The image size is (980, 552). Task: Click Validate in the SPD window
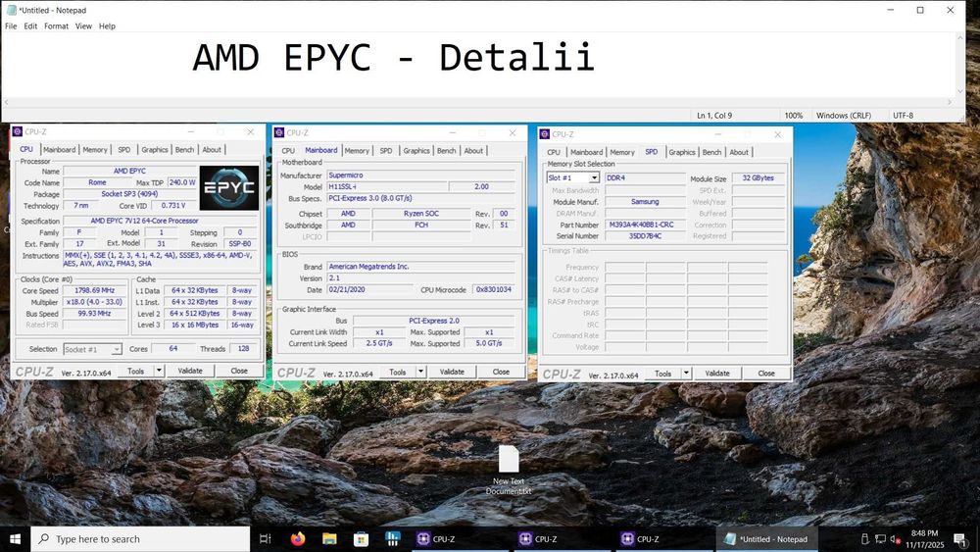tap(717, 374)
